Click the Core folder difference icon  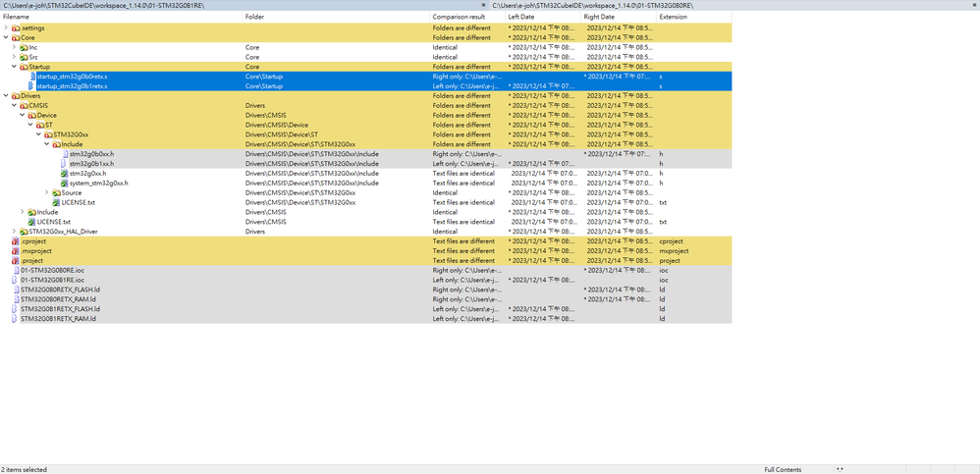coord(16,37)
